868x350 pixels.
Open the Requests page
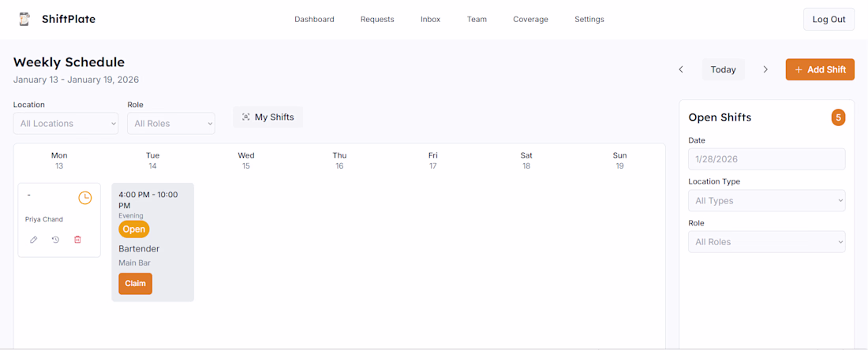pos(377,20)
